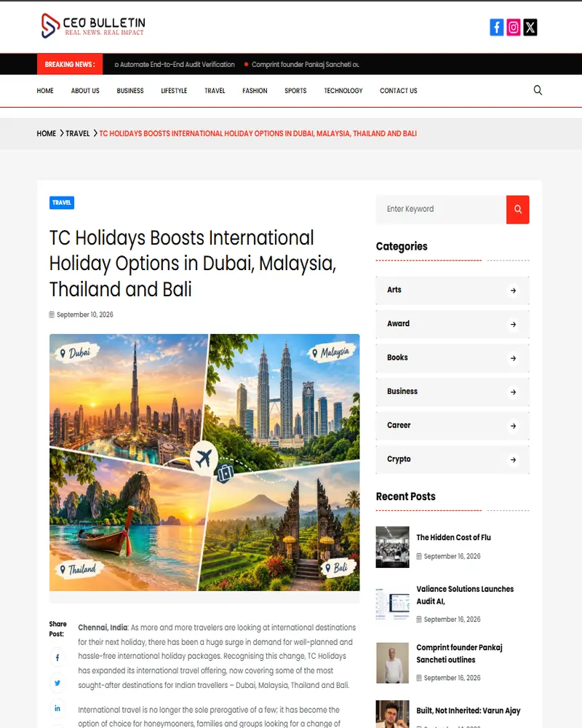Focus the Enter Keyword search field
This screenshot has width=582, height=728.
click(441, 210)
